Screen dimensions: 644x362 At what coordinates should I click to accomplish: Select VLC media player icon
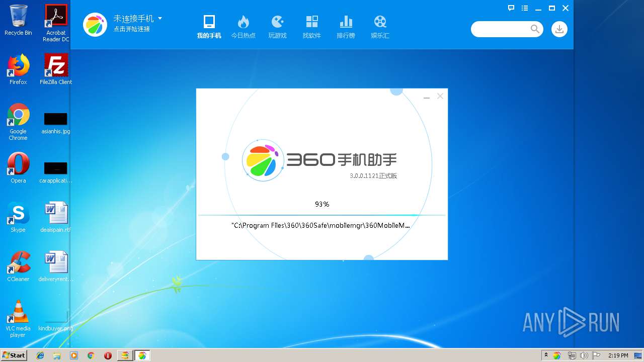pyautogui.click(x=18, y=319)
